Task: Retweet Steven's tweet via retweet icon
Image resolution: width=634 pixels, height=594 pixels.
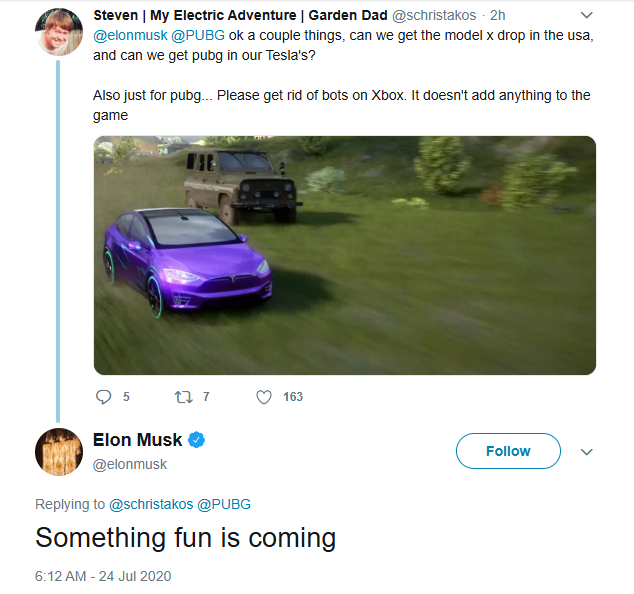Action: 183,397
